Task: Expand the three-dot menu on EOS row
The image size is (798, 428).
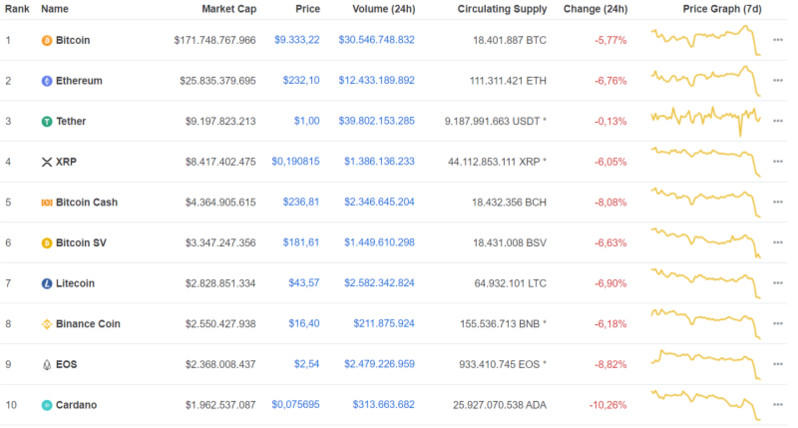Action: (778, 364)
